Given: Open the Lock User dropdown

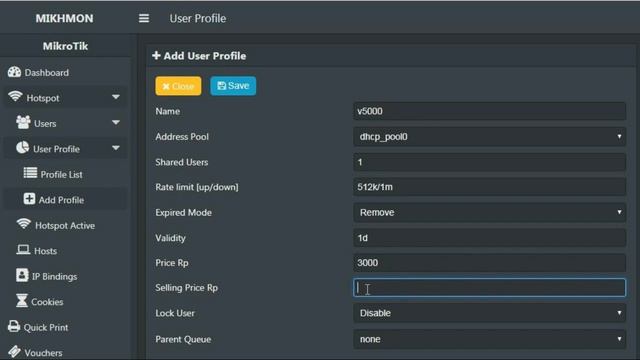Looking at the screenshot, I should click(x=489, y=313).
